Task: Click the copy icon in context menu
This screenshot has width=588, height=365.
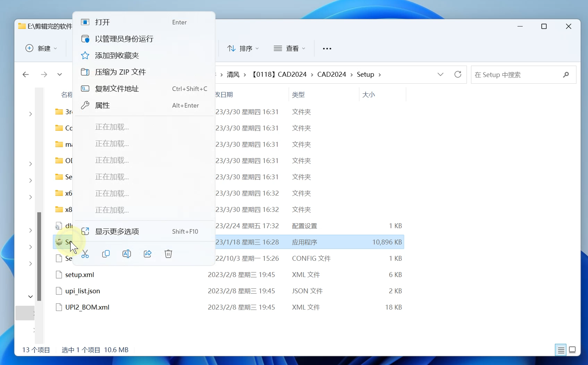Action: tap(106, 254)
